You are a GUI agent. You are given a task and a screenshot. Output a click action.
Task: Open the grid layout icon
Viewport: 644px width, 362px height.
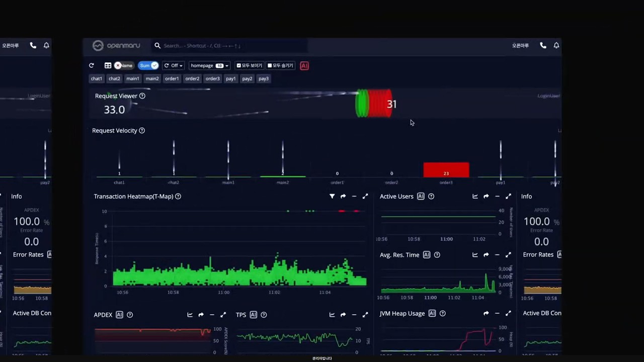pos(108,65)
